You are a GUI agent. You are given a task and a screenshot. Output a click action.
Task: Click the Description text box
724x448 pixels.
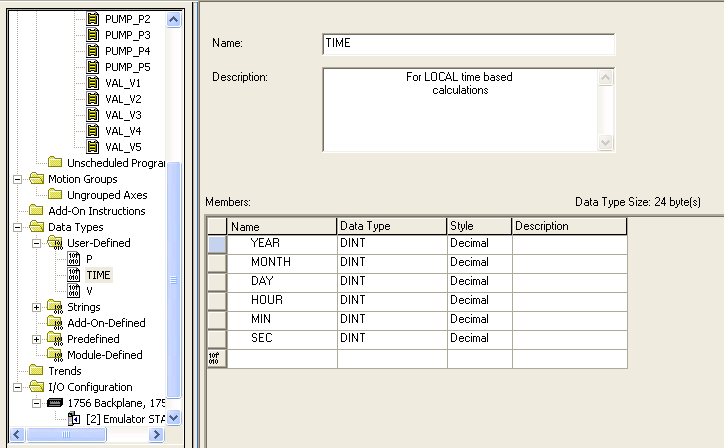pyautogui.click(x=460, y=110)
